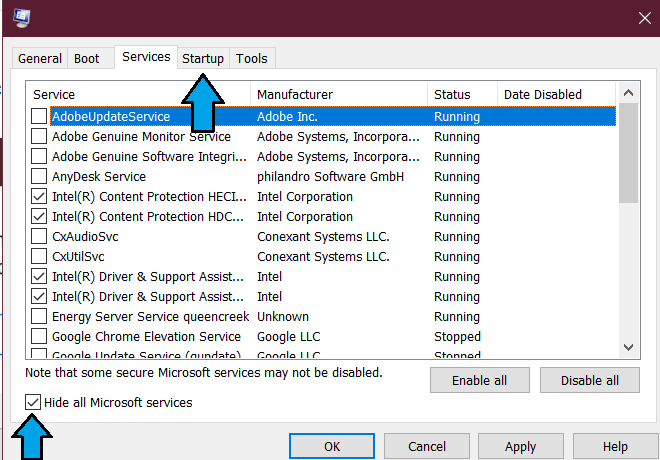Click the System Configuration title bar icon

click(x=21, y=18)
